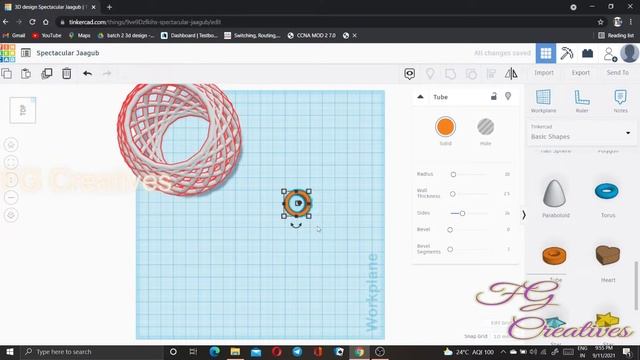Open the Blocks pickaxe mode
The height and width of the screenshot is (360, 640).
tap(567, 53)
